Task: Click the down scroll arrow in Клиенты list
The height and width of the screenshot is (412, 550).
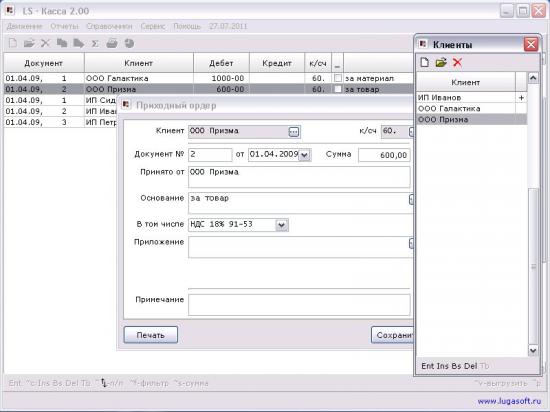Action: [533, 350]
